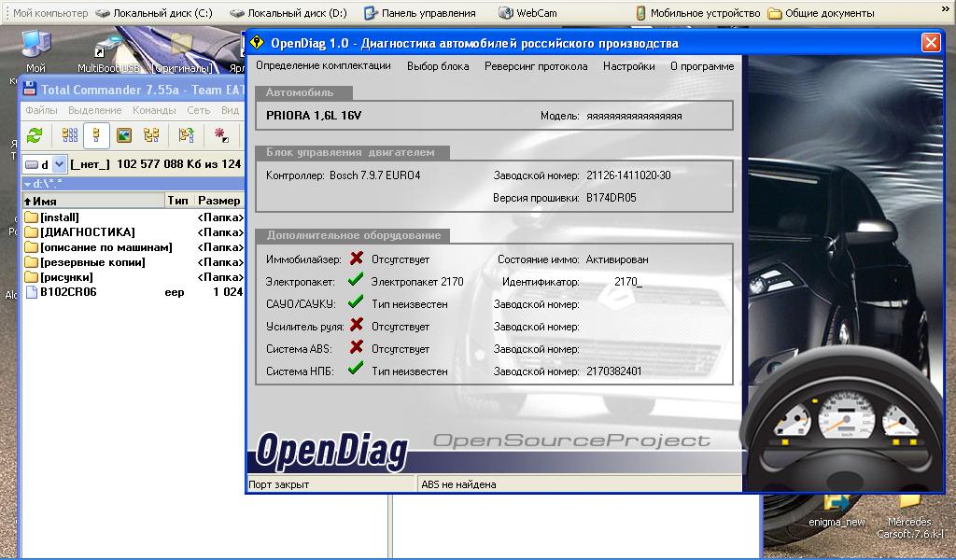Open the Настройки menu in OpenDiag

[x=628, y=66]
